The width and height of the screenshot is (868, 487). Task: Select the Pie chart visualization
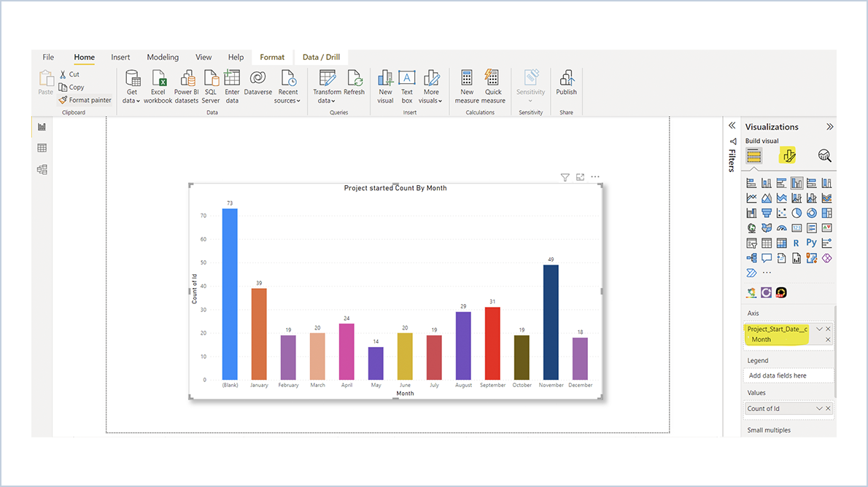coord(795,212)
